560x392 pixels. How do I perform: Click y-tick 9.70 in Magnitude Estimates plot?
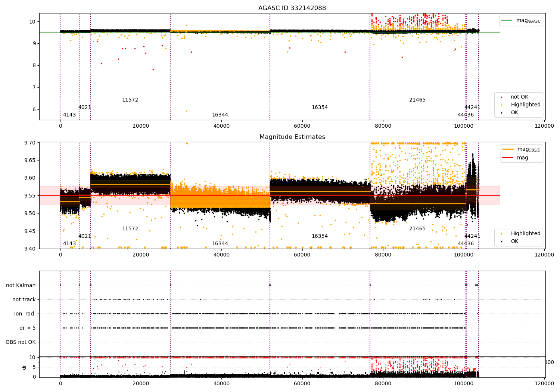pos(29,143)
